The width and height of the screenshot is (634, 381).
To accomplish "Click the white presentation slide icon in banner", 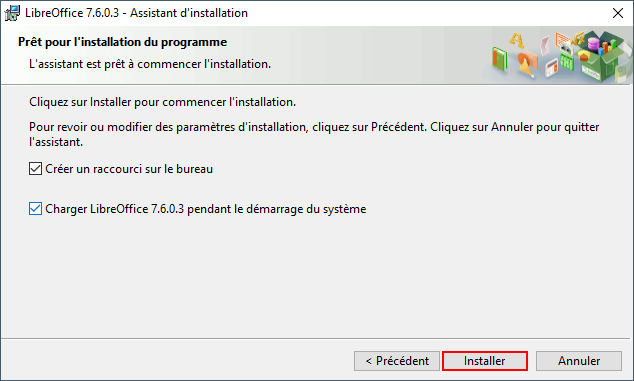I will pyautogui.click(x=552, y=67).
